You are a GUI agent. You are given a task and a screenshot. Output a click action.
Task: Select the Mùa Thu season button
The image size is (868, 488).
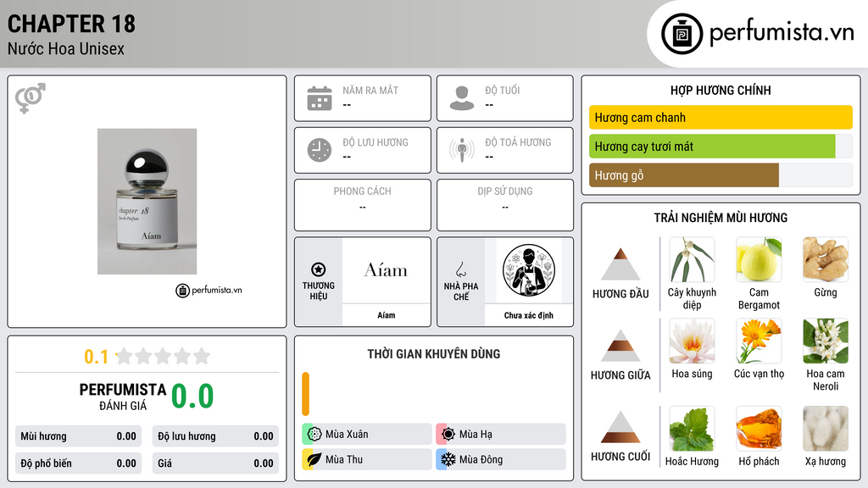pyautogui.click(x=367, y=459)
